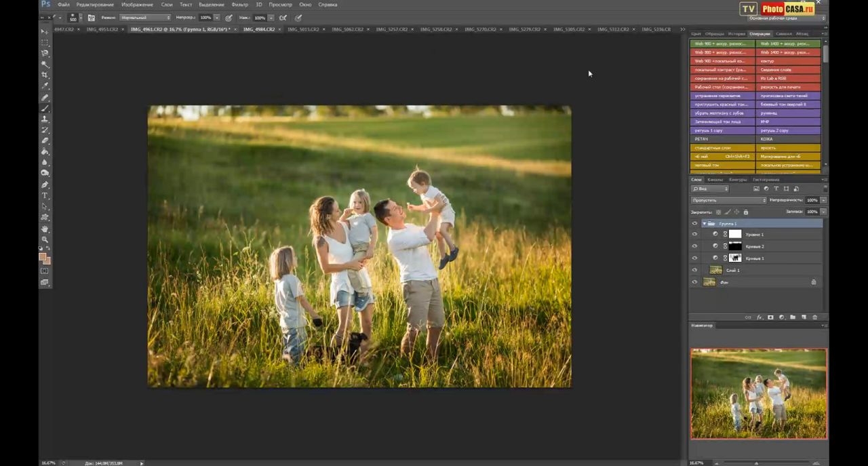868x466 pixels.
Task: Select the Clone Stamp tool
Action: [45, 119]
